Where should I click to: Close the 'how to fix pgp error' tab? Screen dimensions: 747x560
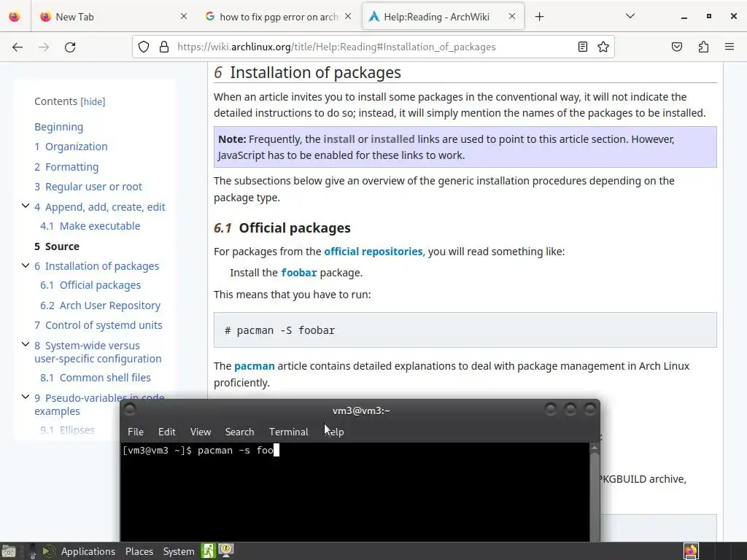click(348, 16)
